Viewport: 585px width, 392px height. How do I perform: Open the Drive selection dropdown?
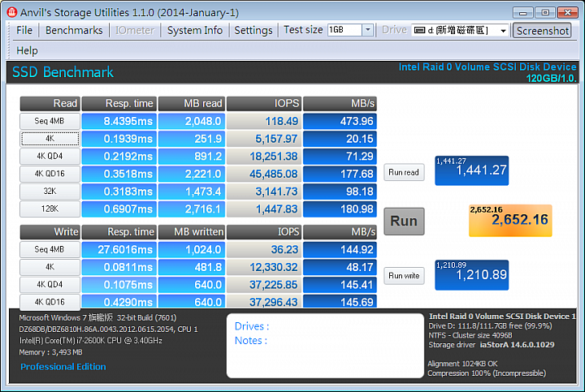503,30
